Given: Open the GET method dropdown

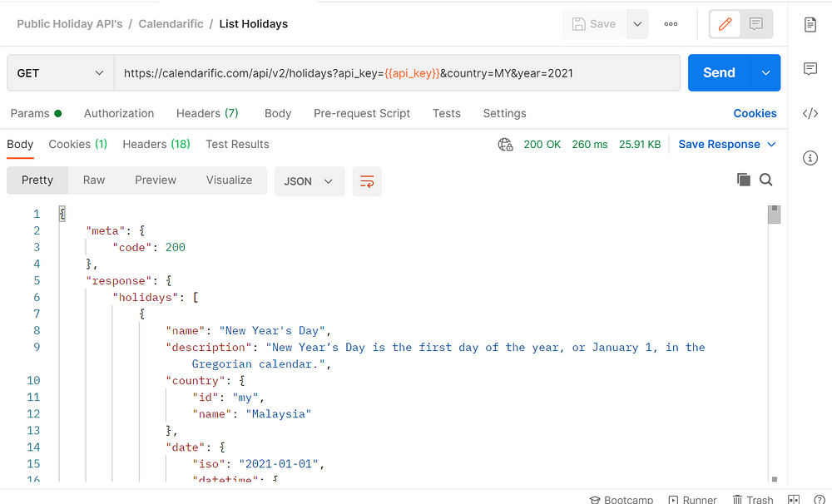Looking at the screenshot, I should pos(61,73).
